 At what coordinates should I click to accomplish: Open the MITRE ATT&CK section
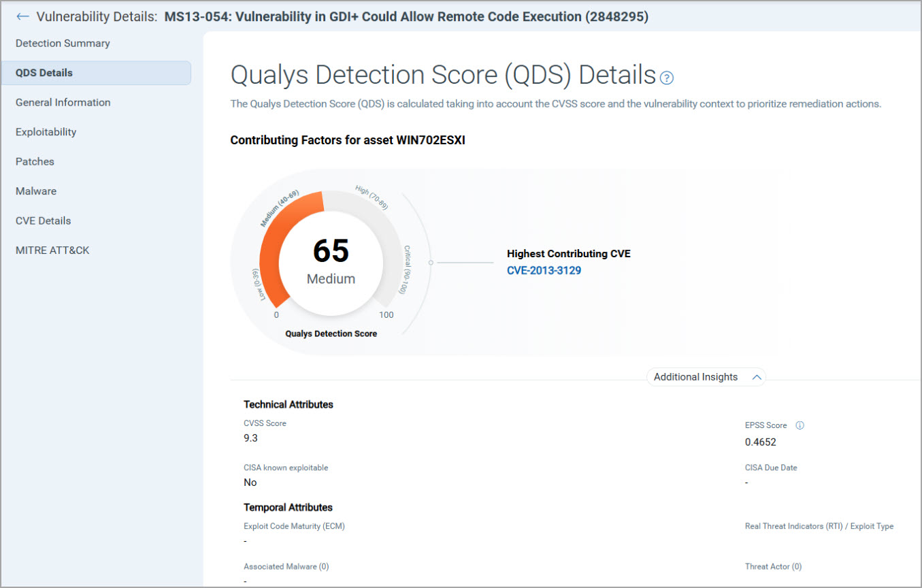coord(52,250)
